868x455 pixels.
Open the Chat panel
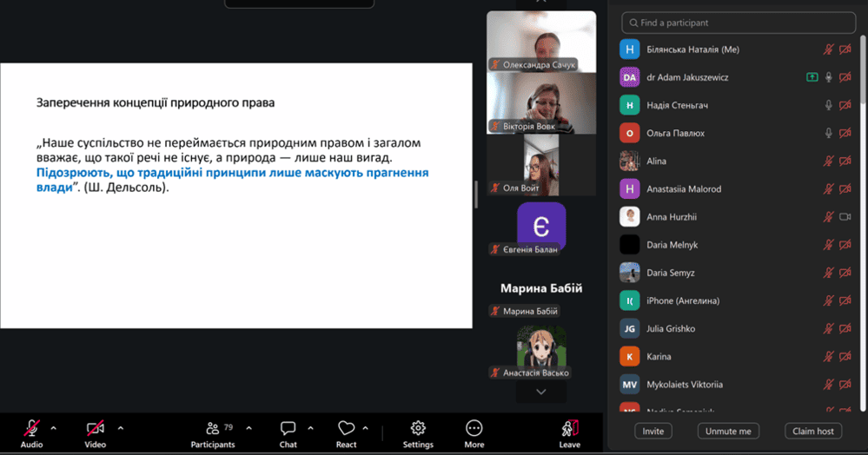[288, 428]
